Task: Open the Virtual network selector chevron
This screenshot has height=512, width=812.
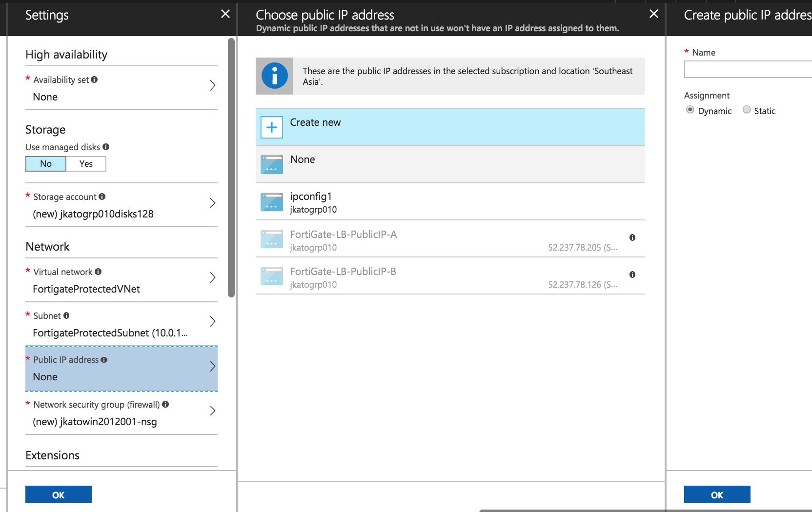Action: (212, 277)
